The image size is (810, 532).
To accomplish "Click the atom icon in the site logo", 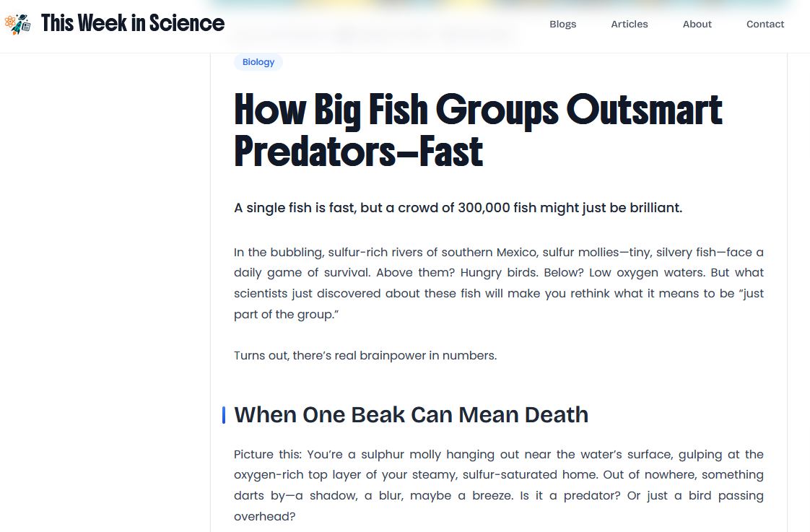I will [9, 21].
